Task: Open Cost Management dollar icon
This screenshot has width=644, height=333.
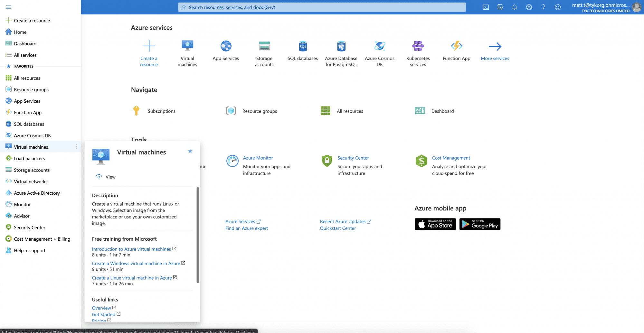Action: [x=421, y=161]
